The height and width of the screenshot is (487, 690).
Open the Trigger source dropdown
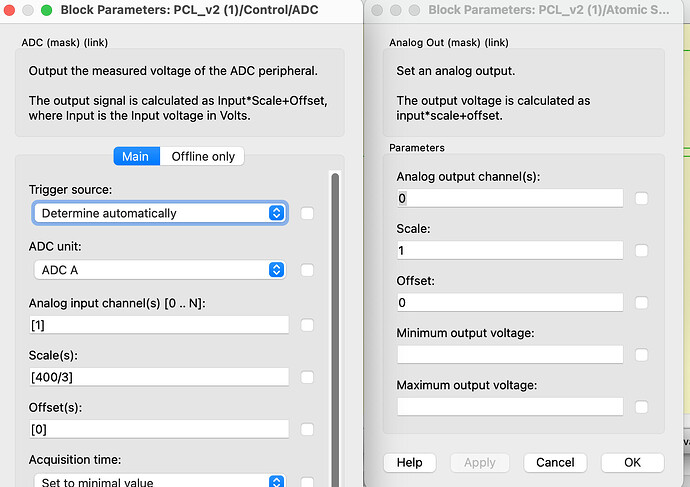coord(160,213)
